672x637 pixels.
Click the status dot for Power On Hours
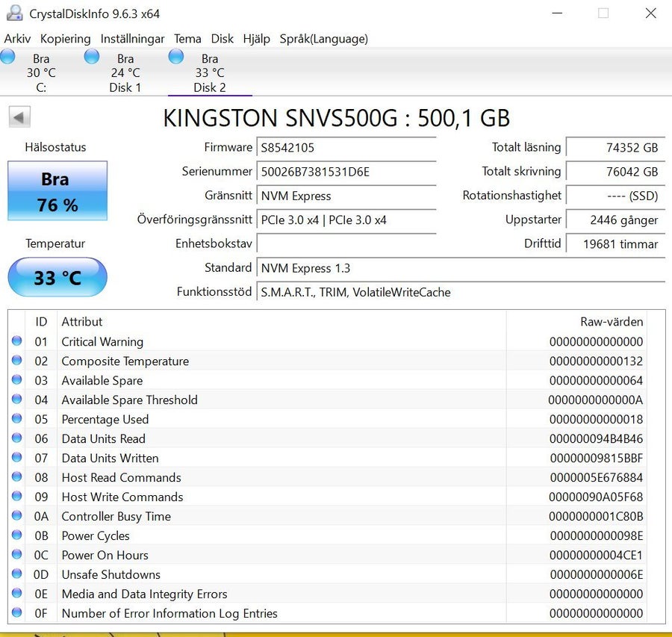(x=16, y=554)
